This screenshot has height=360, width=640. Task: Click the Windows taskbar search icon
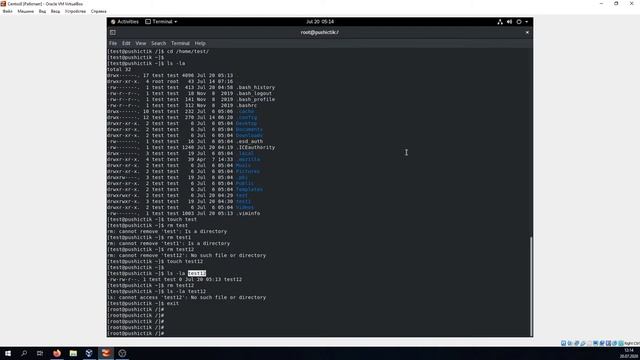coord(24,353)
